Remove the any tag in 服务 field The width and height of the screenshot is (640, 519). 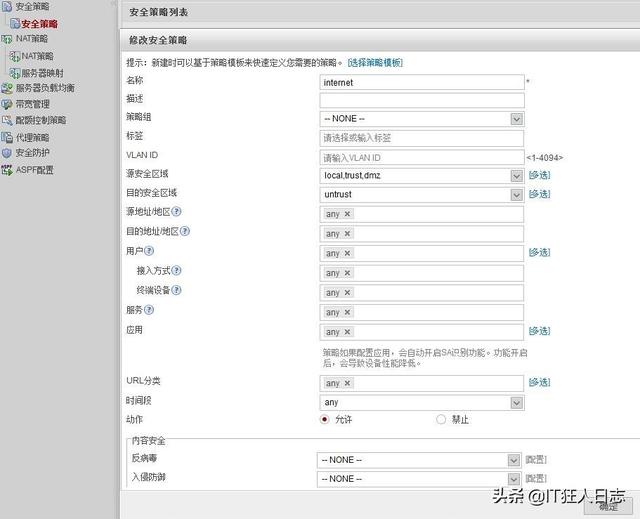pos(347,312)
